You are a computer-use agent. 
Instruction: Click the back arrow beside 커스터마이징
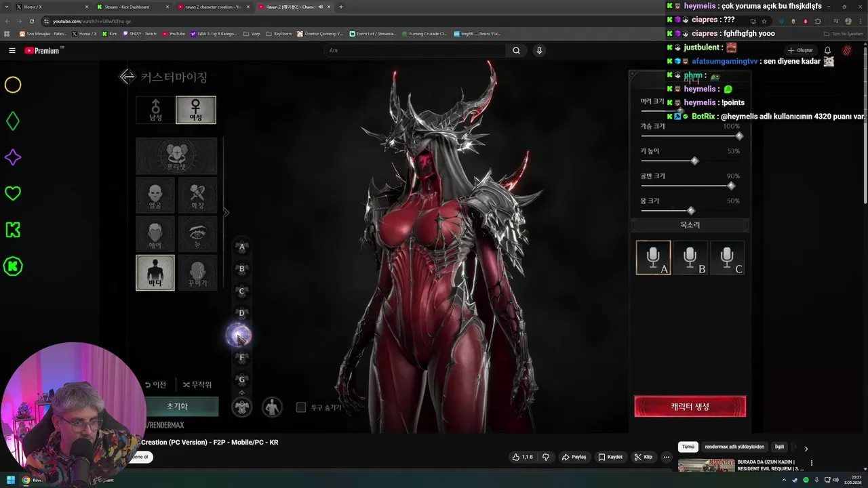(127, 77)
